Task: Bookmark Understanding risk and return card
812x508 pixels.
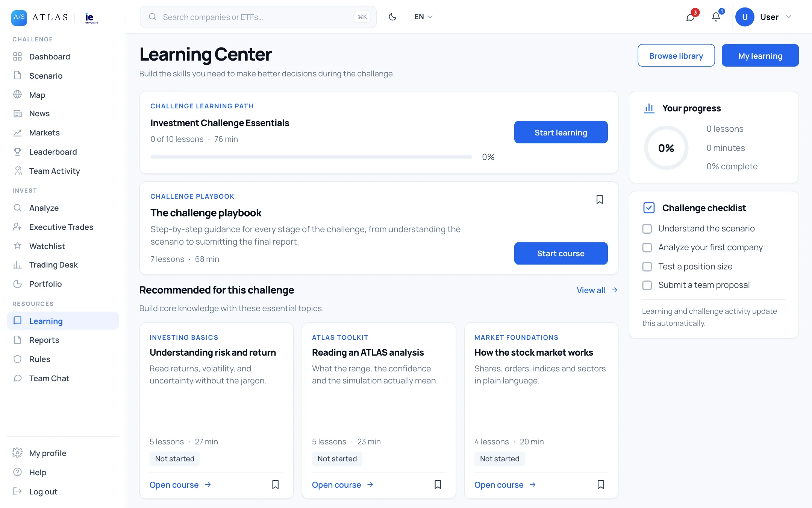Action: (x=276, y=485)
